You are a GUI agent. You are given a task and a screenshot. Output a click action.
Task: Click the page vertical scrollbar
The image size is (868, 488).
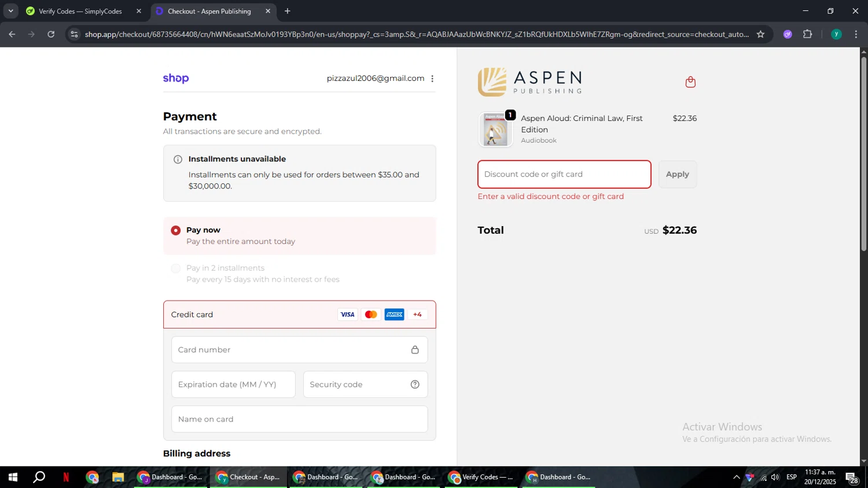pos(864,153)
